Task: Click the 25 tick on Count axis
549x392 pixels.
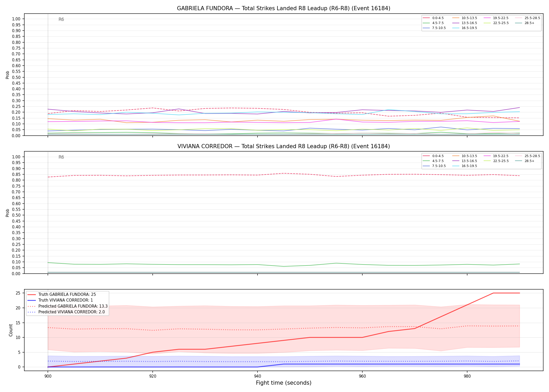Action: tap(18, 293)
